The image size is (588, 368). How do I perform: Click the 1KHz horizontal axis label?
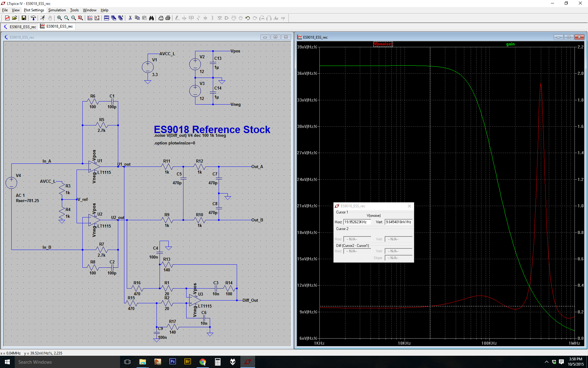click(x=319, y=343)
